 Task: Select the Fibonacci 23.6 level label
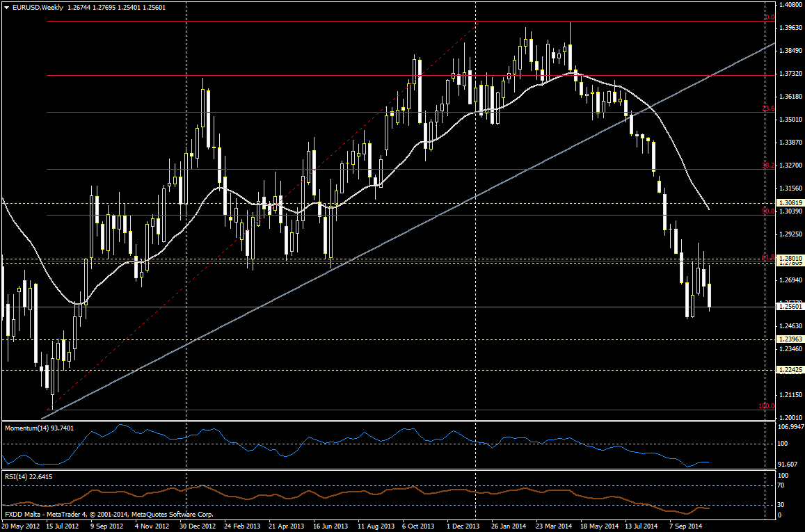pos(768,108)
